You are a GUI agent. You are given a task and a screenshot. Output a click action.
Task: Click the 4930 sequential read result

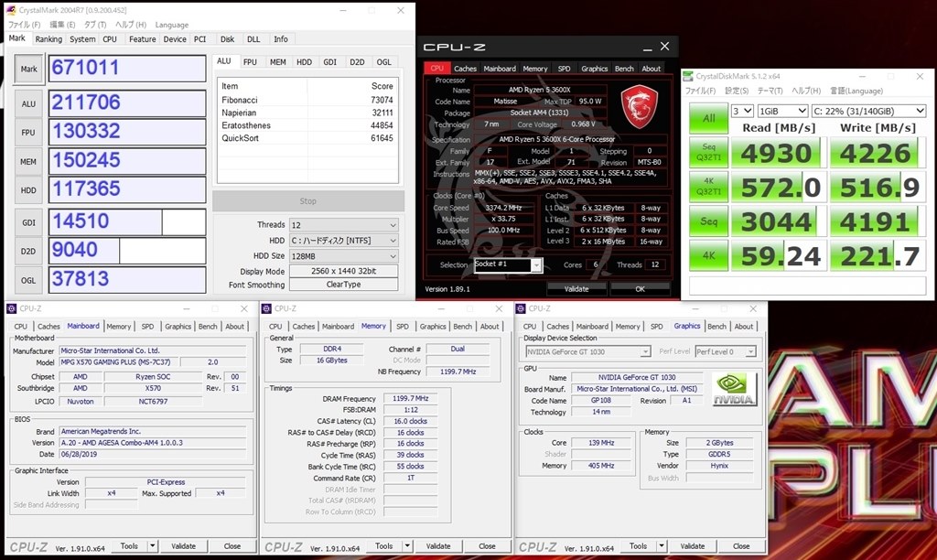coord(778,153)
